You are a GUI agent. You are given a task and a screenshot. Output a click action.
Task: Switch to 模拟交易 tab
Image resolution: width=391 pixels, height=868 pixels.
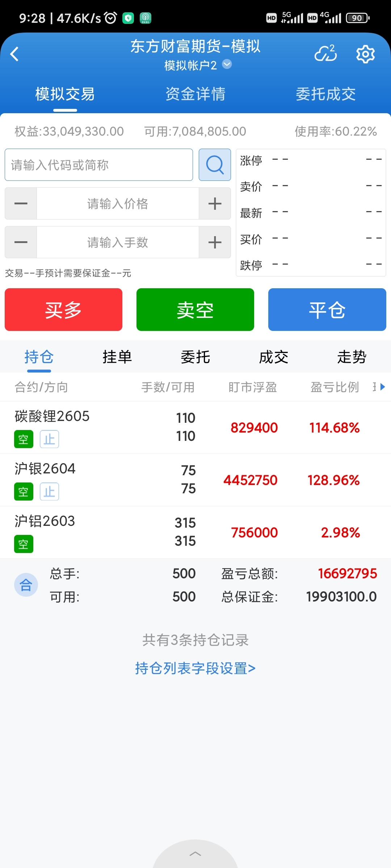tap(65, 94)
